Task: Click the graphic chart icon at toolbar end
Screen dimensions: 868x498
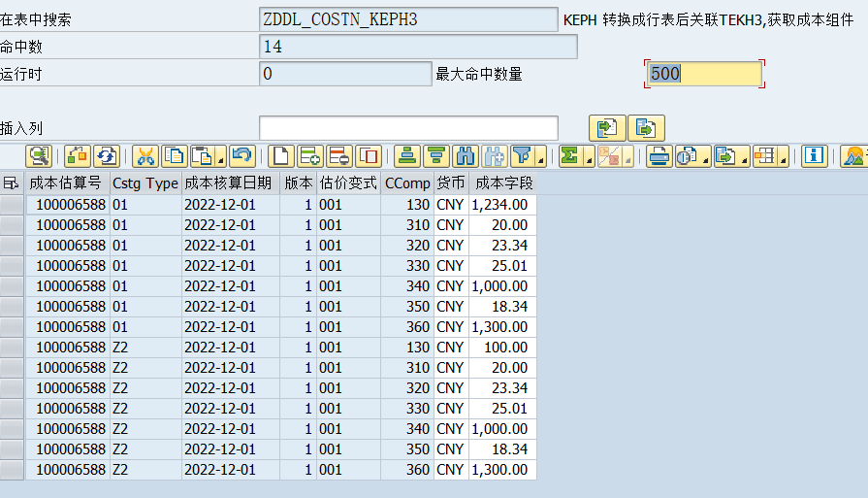Action: pos(853,156)
